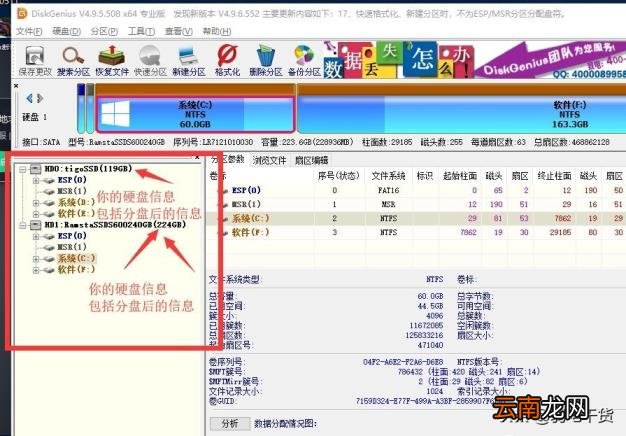Click the 文件系统 column header

[x=388, y=176]
